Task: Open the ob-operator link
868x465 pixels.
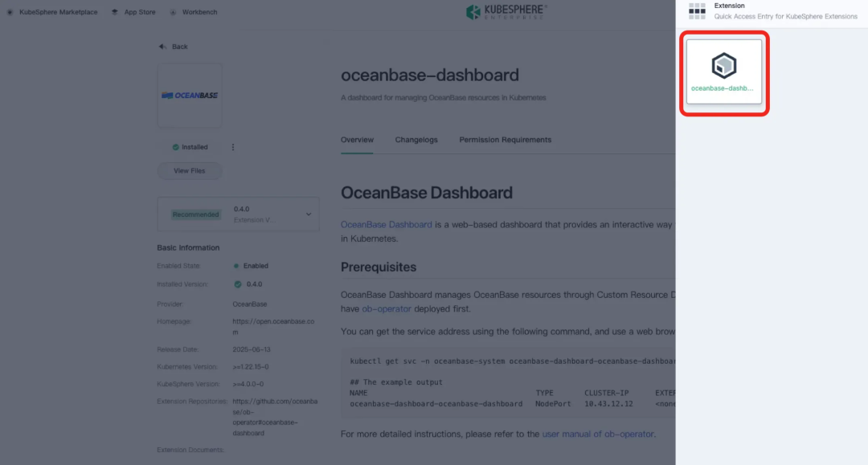Action: tap(387, 308)
